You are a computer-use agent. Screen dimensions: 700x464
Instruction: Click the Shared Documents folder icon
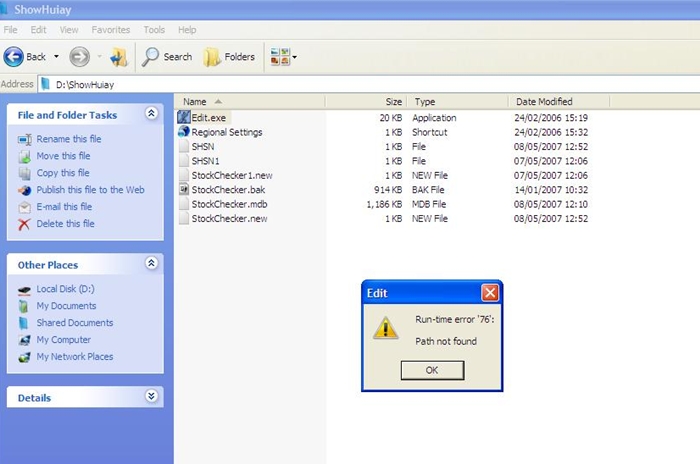tap(24, 323)
